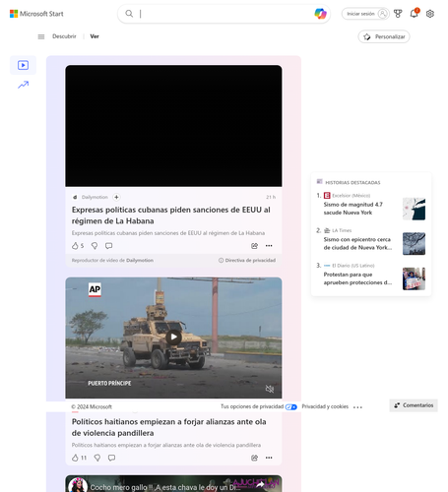Open the settings gear icon
The width and height of the screenshot is (448, 492).
point(430,14)
